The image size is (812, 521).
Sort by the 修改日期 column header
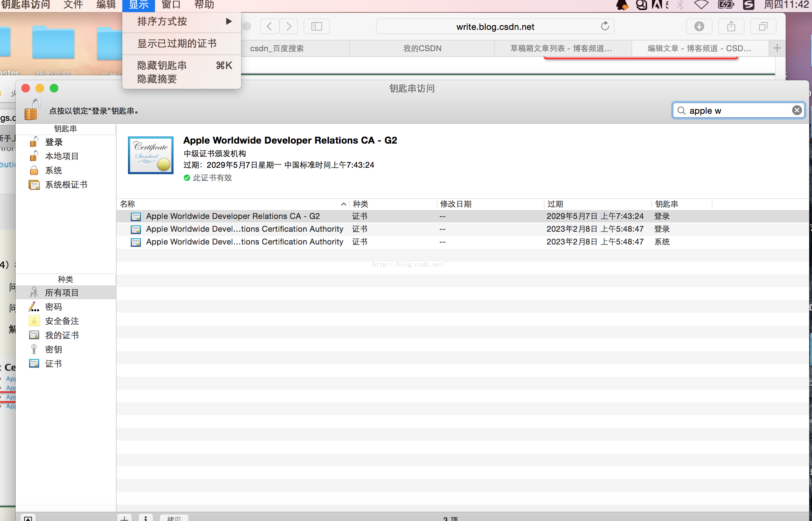pyautogui.click(x=490, y=204)
